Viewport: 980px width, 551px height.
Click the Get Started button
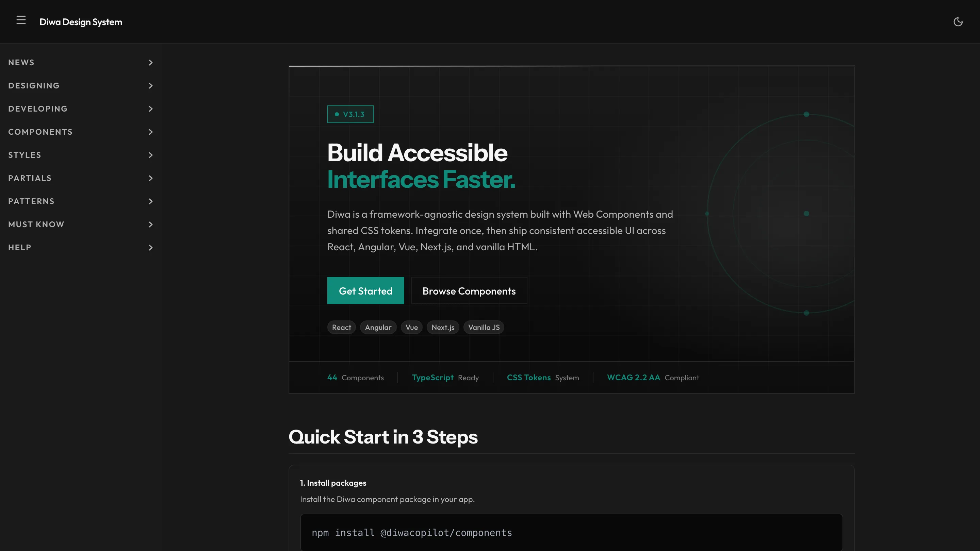click(x=365, y=290)
